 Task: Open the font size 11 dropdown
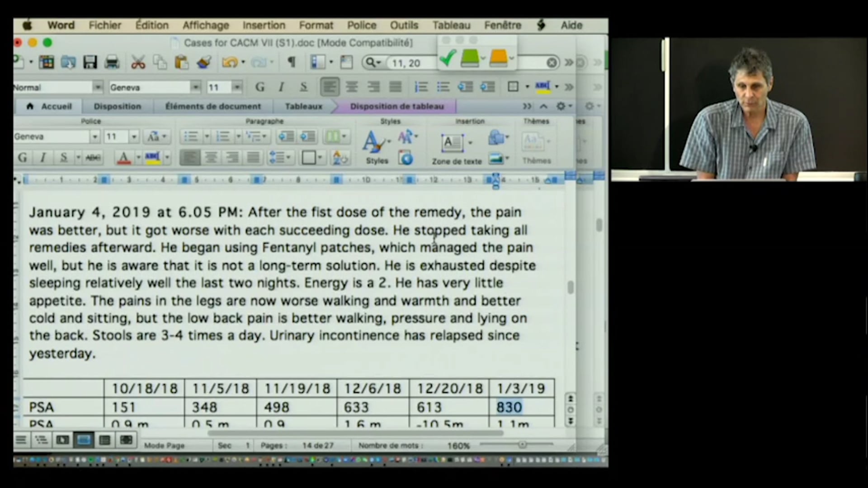(236, 87)
